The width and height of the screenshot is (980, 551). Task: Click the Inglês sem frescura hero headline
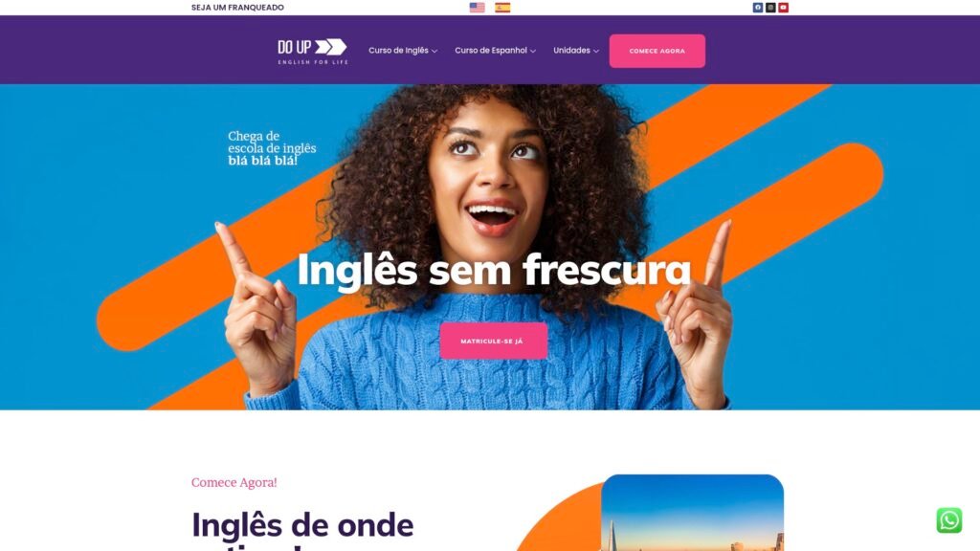[x=494, y=271]
